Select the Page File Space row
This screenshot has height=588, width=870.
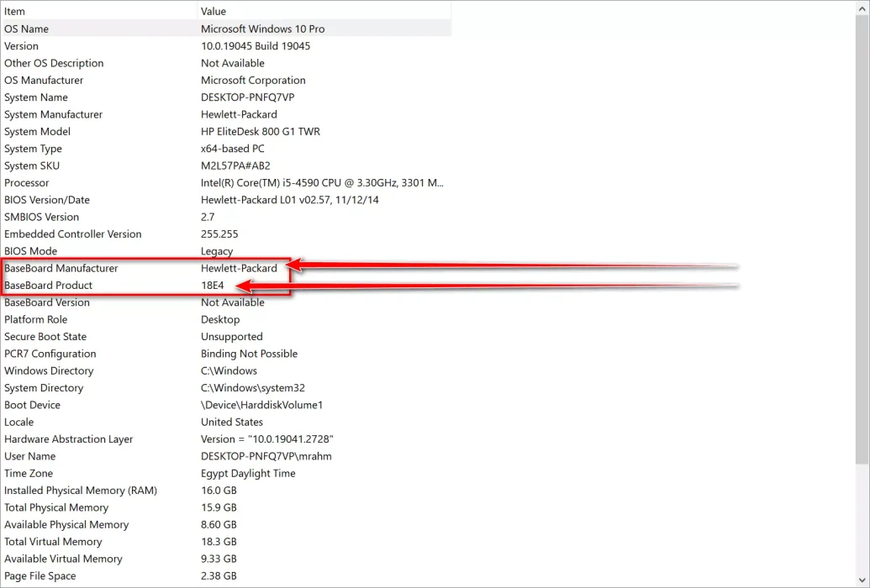(226, 575)
